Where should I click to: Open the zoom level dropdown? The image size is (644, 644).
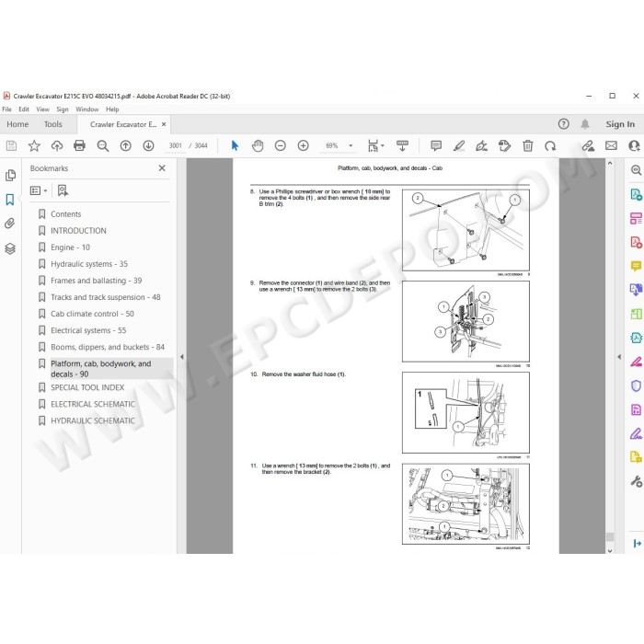[x=351, y=145]
